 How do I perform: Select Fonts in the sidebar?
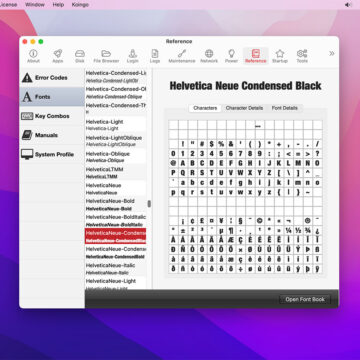pos(52,97)
